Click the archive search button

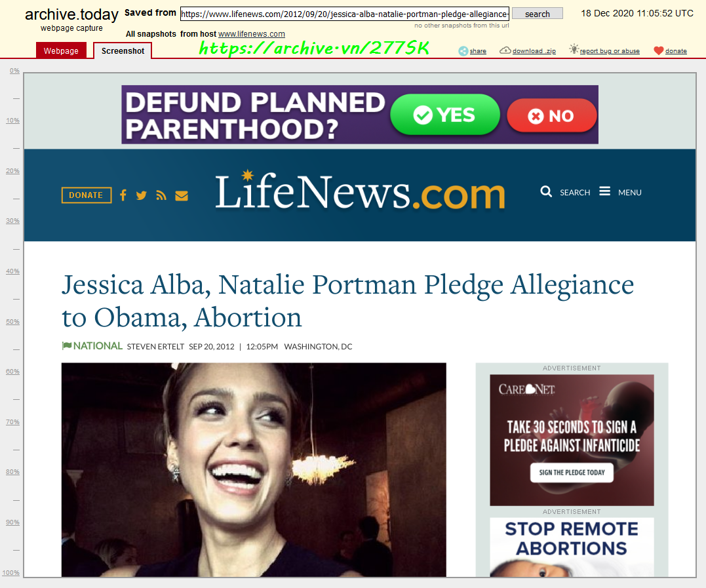tap(537, 14)
